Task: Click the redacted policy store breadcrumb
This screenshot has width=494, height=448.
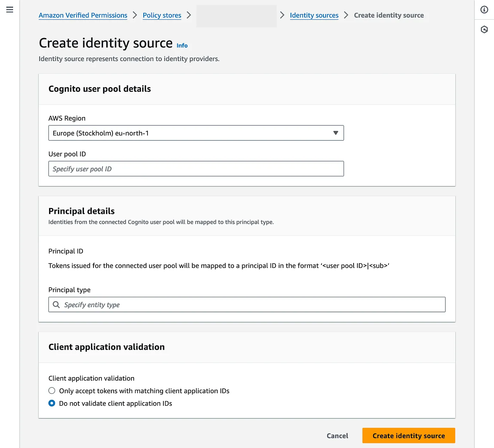Action: (236, 16)
